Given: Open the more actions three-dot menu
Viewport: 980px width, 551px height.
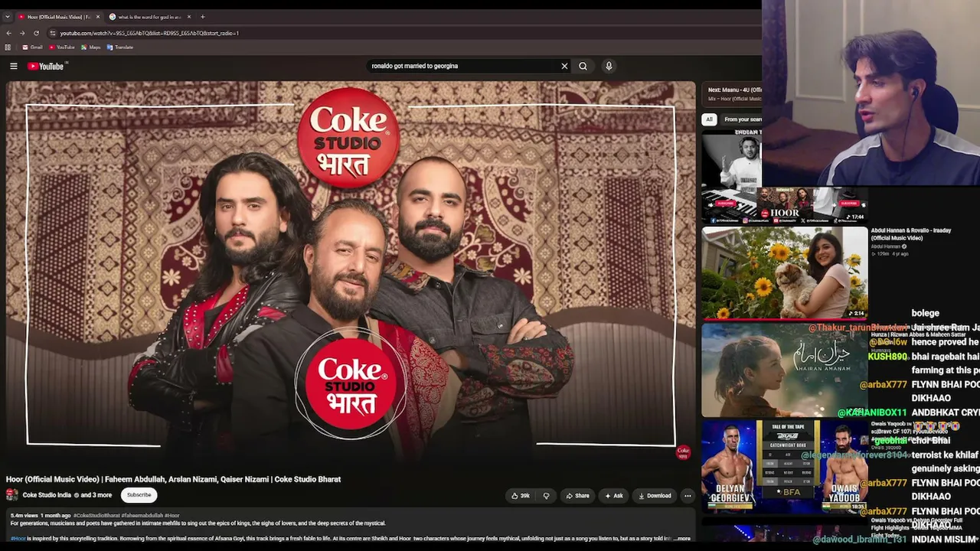Looking at the screenshot, I should 688,496.
